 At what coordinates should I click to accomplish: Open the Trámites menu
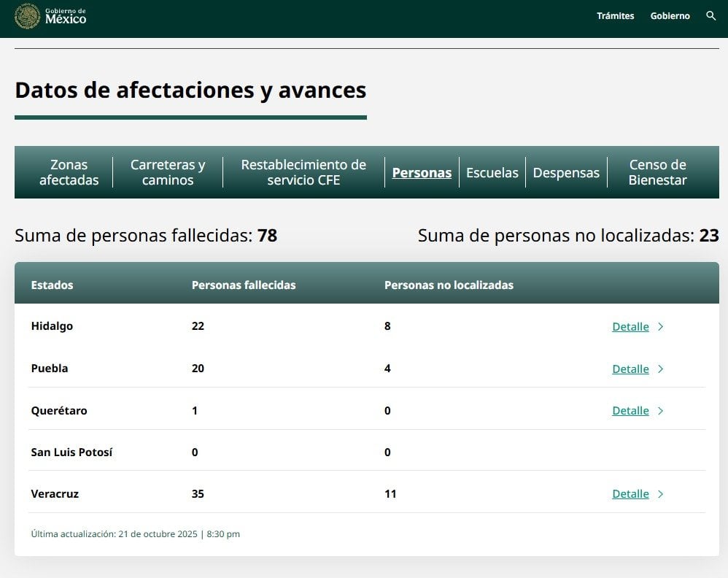tap(615, 16)
